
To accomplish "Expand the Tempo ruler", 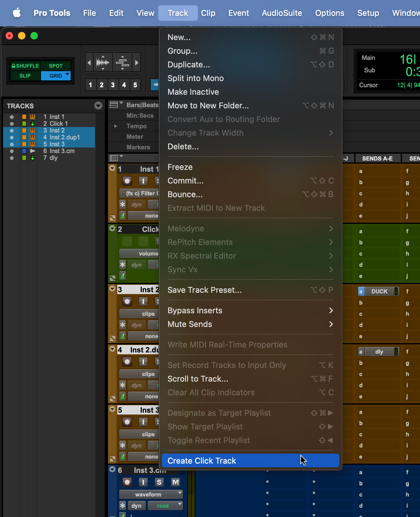I will pyautogui.click(x=116, y=126).
